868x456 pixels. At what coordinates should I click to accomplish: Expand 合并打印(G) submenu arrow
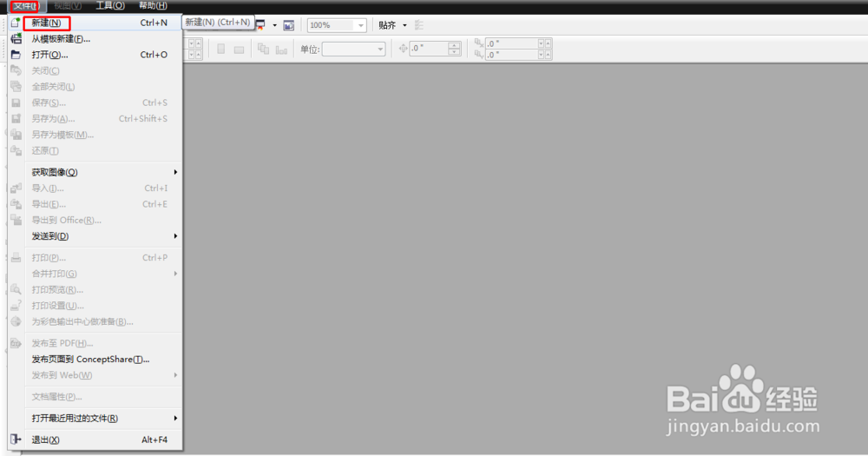[x=175, y=274]
